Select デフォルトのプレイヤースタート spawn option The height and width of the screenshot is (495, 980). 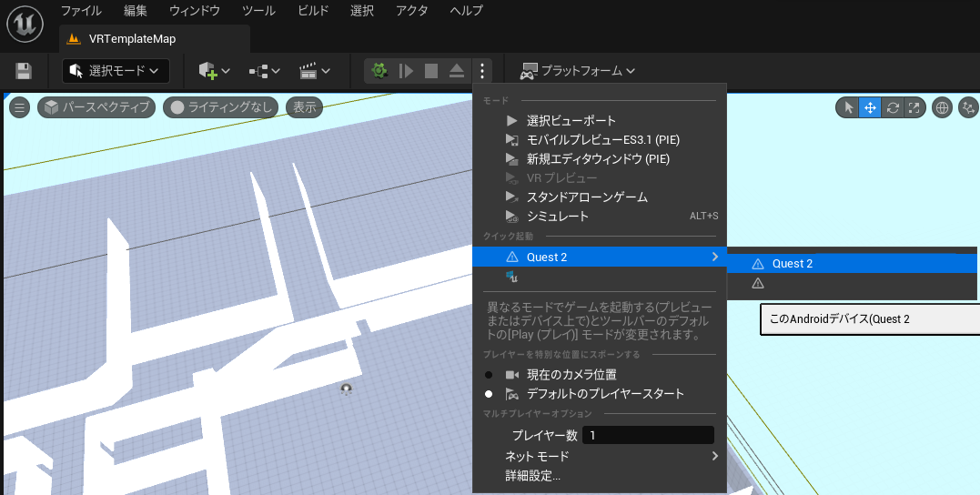pos(600,394)
